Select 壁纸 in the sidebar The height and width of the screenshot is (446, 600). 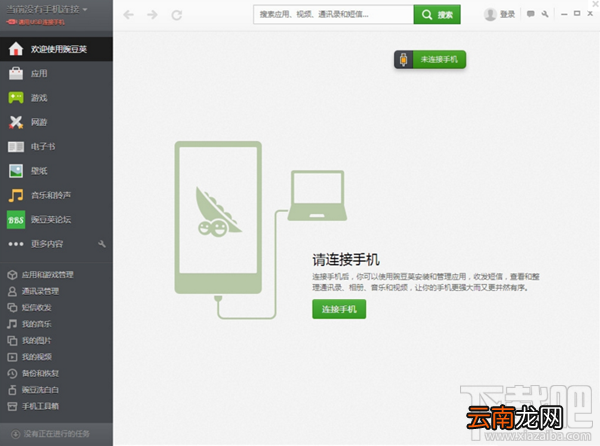tap(56, 171)
